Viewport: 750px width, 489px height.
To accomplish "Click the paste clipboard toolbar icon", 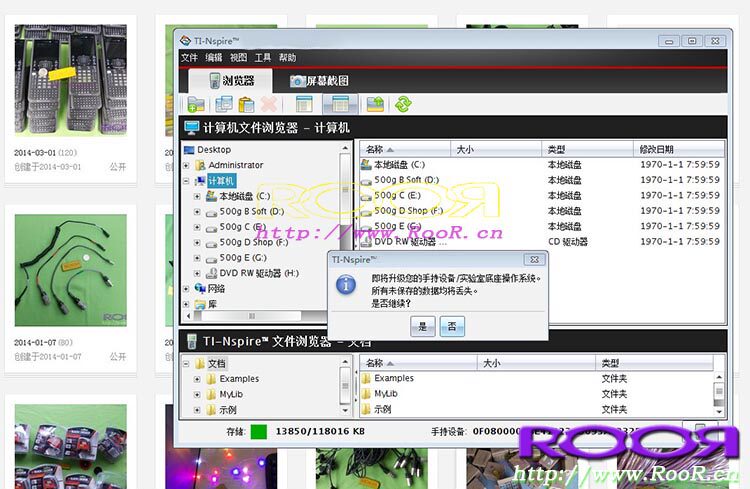I will point(246,104).
